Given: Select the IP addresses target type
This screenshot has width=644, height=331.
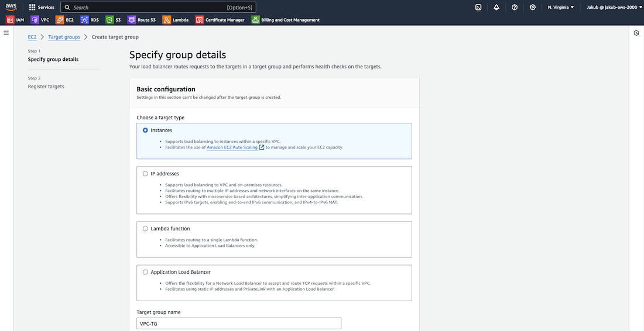Looking at the screenshot, I should coord(146,174).
